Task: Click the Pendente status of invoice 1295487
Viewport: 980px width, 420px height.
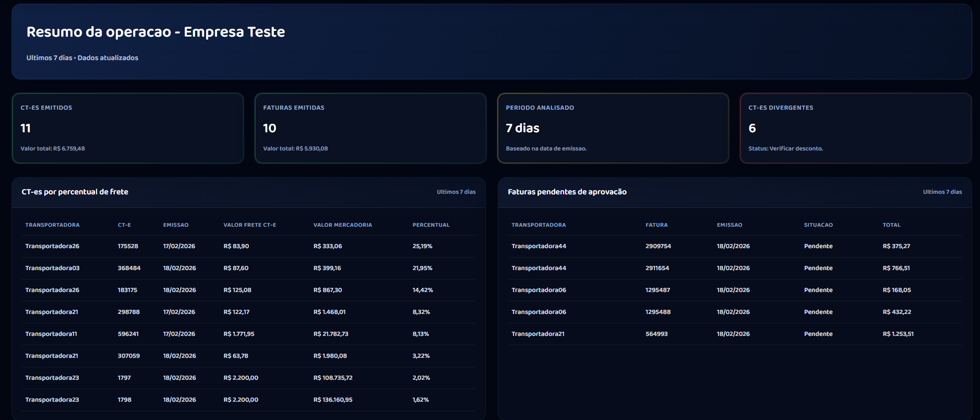Action: 818,290
